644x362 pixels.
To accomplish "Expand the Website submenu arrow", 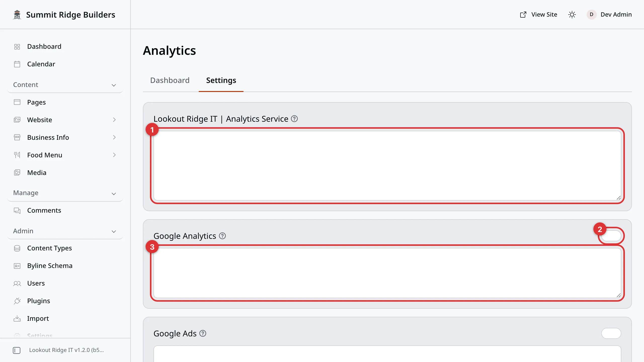I will (x=114, y=120).
